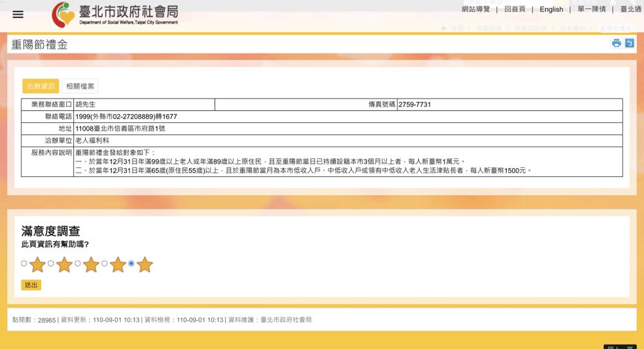
Task: Click the 地址 label cell
Action: [x=48, y=129]
